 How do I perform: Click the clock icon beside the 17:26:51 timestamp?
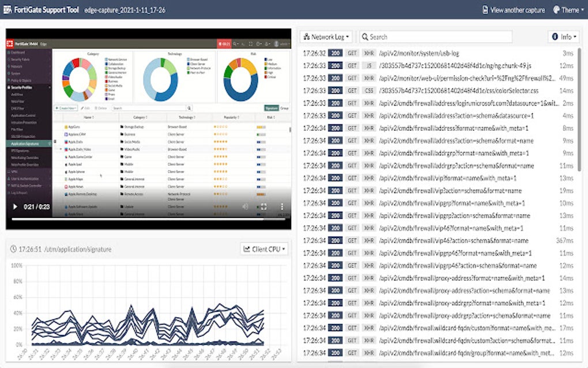tap(13, 249)
